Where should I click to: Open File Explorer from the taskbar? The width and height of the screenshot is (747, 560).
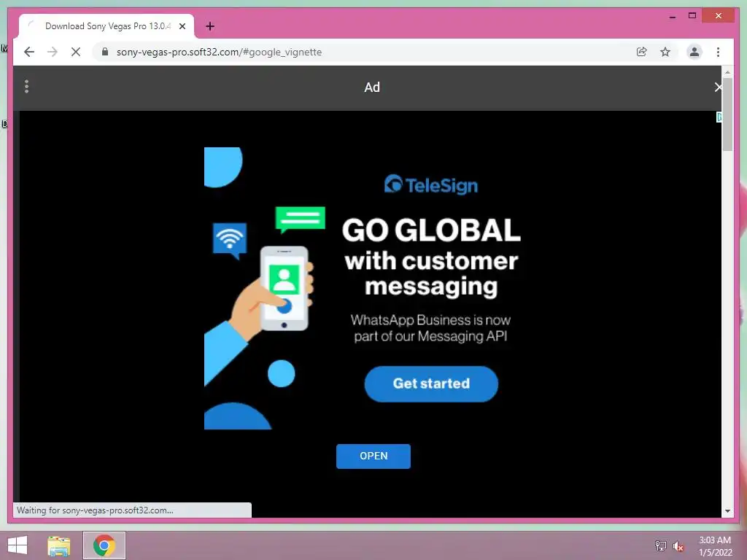[59, 545]
